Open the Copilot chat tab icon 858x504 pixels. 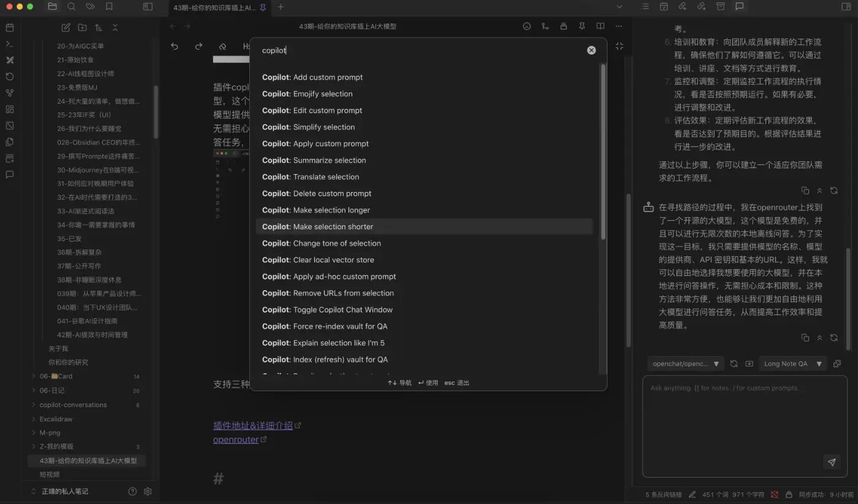740,7
